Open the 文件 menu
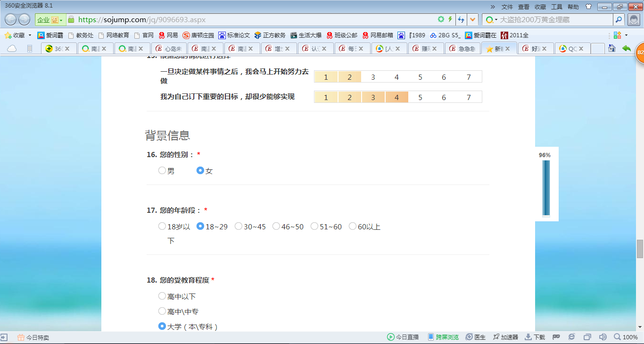The height and width of the screenshot is (344, 644). (507, 7)
